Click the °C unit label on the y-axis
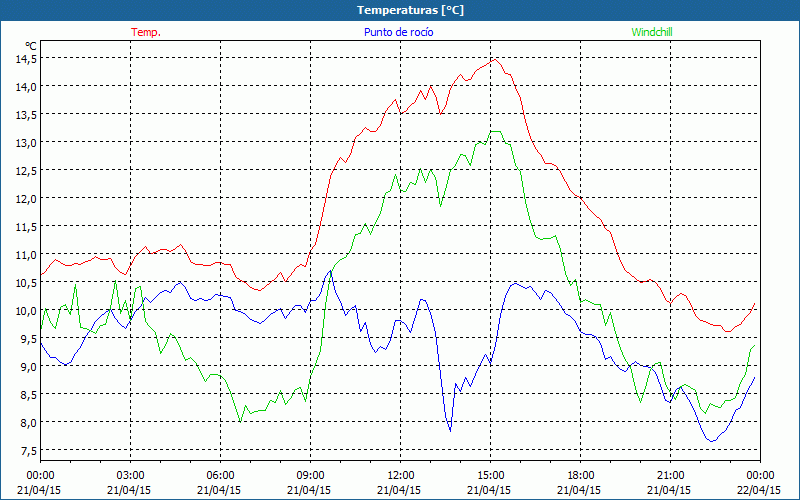The height and width of the screenshot is (500, 800). tap(31, 45)
